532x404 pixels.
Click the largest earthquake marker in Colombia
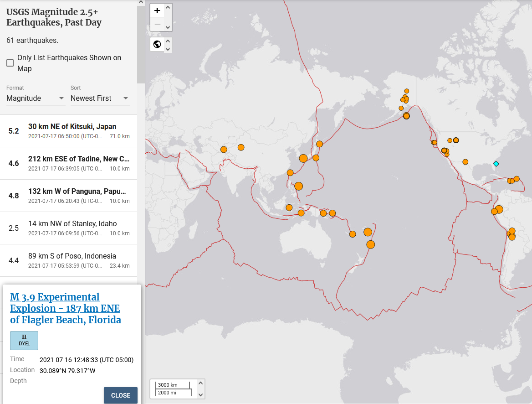[499, 209]
